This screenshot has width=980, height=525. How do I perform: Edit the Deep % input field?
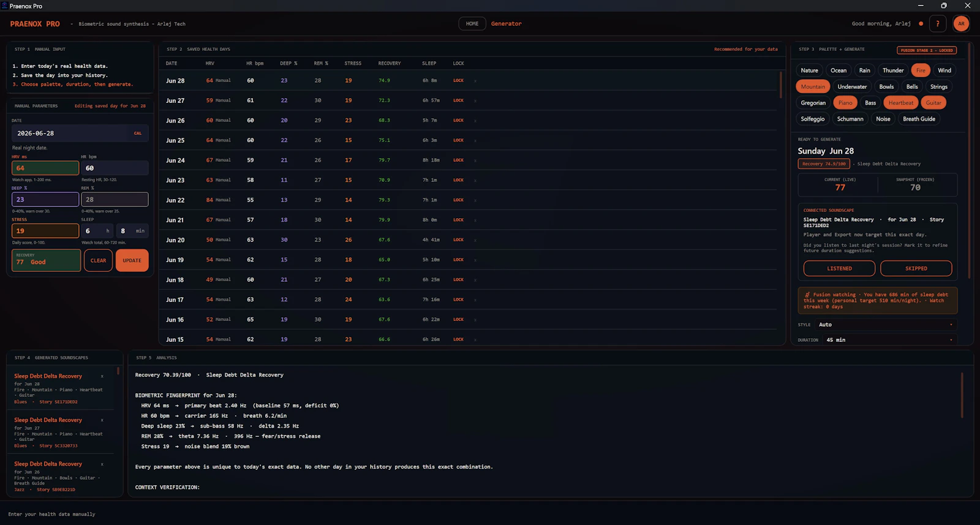pyautogui.click(x=45, y=200)
